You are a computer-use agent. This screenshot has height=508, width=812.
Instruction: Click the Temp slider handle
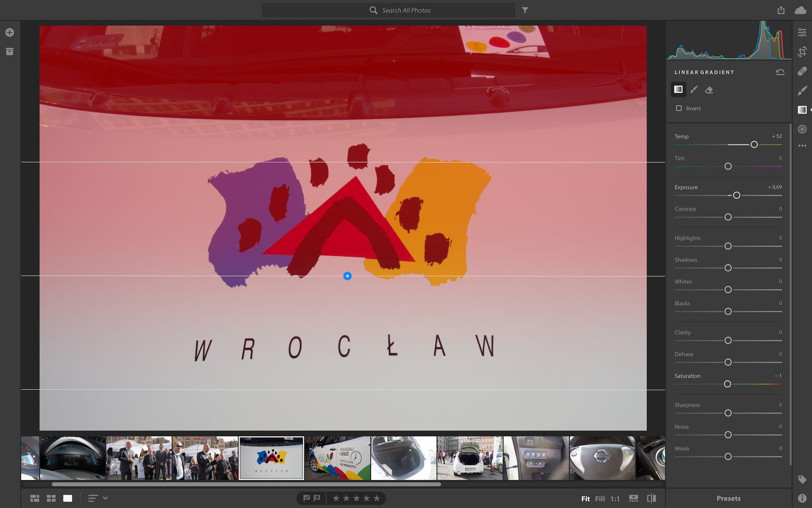(x=754, y=145)
